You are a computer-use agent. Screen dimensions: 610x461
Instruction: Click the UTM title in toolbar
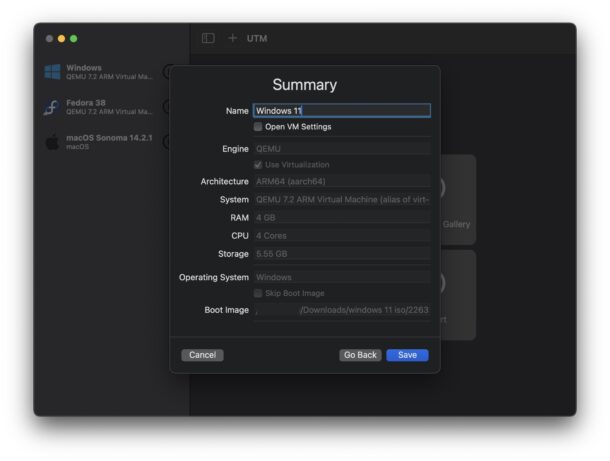tap(257, 39)
